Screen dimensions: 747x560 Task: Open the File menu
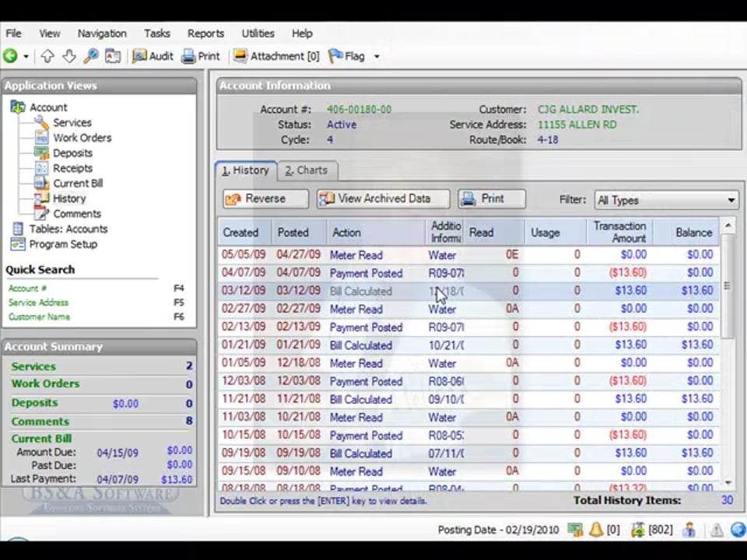13,33
